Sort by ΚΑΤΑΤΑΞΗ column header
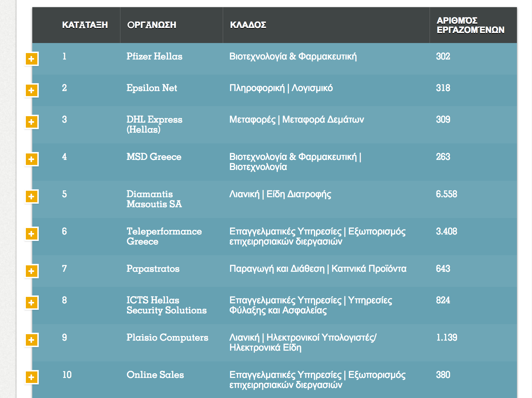Viewport: 532px width, 398px height. pos(85,25)
